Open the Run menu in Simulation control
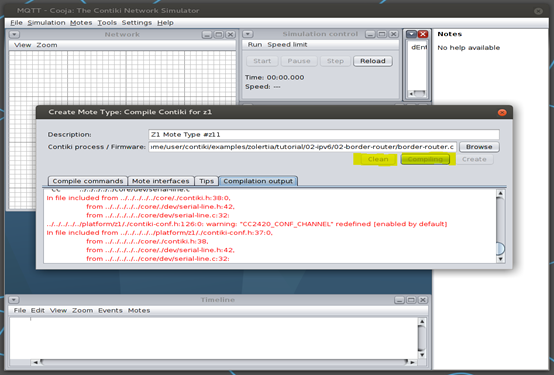This screenshot has width=554, height=375. pyautogui.click(x=255, y=45)
